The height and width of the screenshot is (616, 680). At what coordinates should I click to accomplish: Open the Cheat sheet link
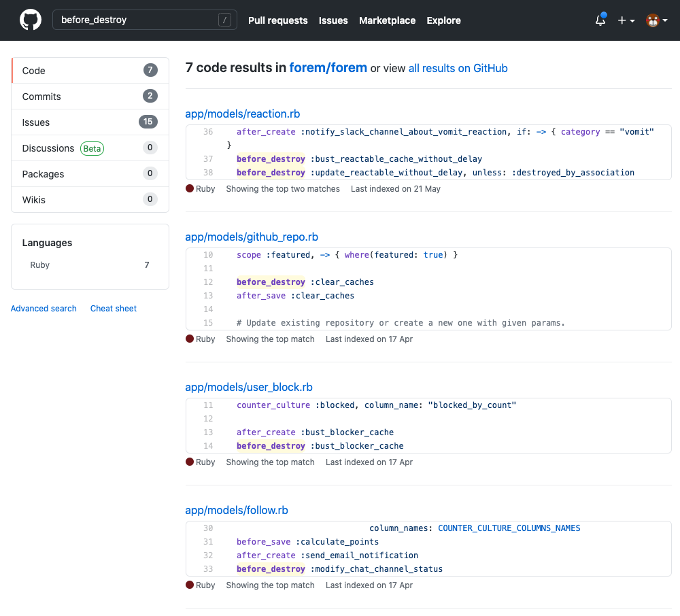pos(113,308)
